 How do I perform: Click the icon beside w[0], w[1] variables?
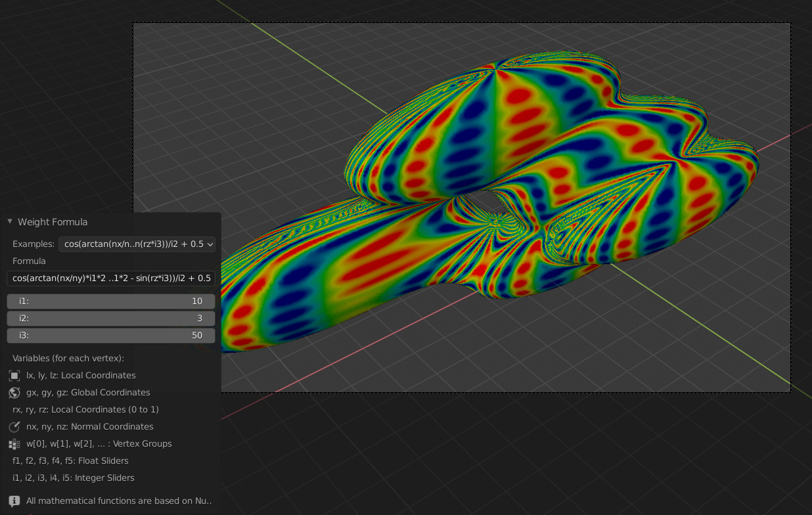coord(14,443)
